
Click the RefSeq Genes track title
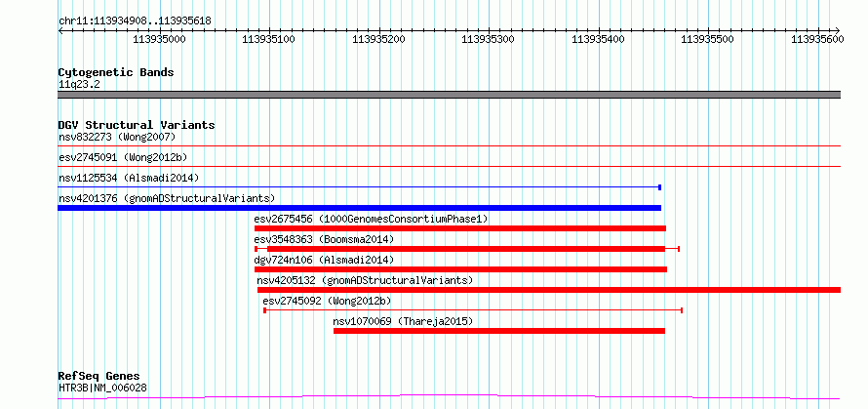(x=99, y=377)
